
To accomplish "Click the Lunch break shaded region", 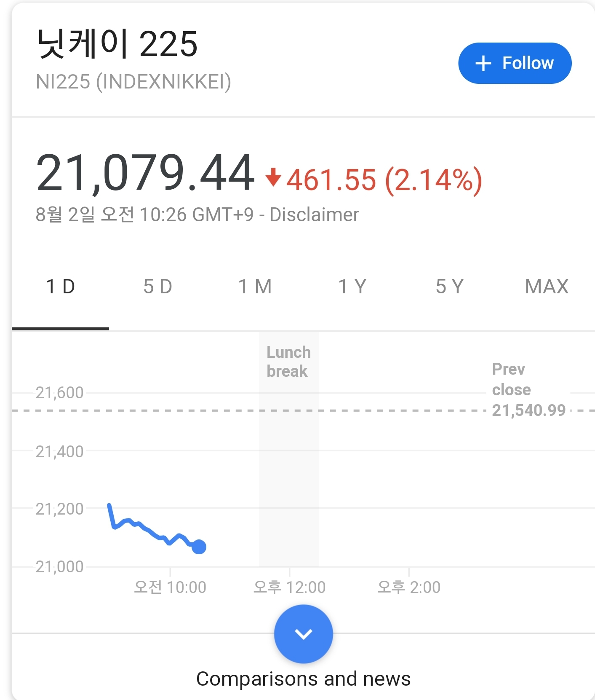I will (x=289, y=464).
